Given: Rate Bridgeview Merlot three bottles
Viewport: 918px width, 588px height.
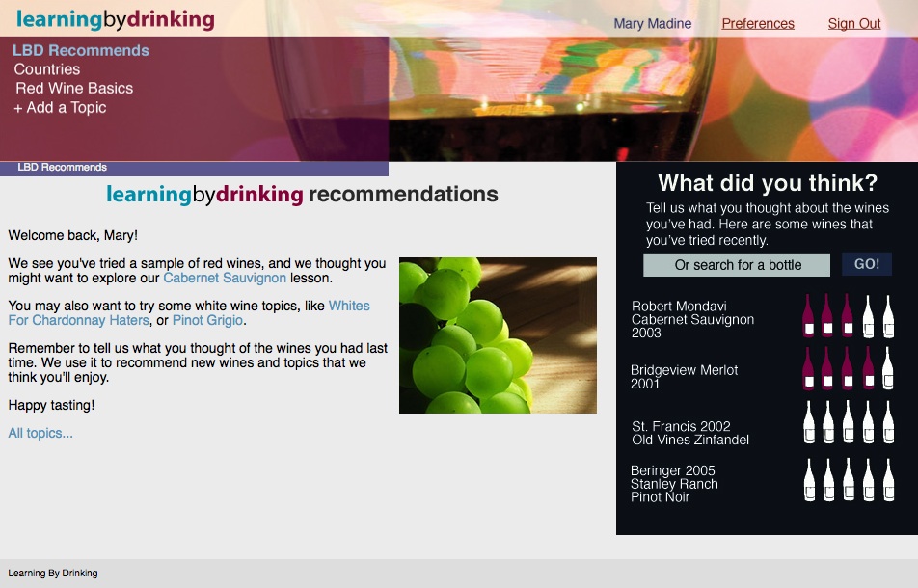Looking at the screenshot, I should (848, 368).
